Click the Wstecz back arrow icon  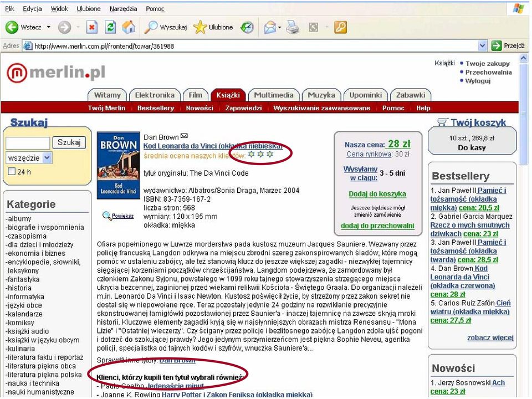point(12,27)
